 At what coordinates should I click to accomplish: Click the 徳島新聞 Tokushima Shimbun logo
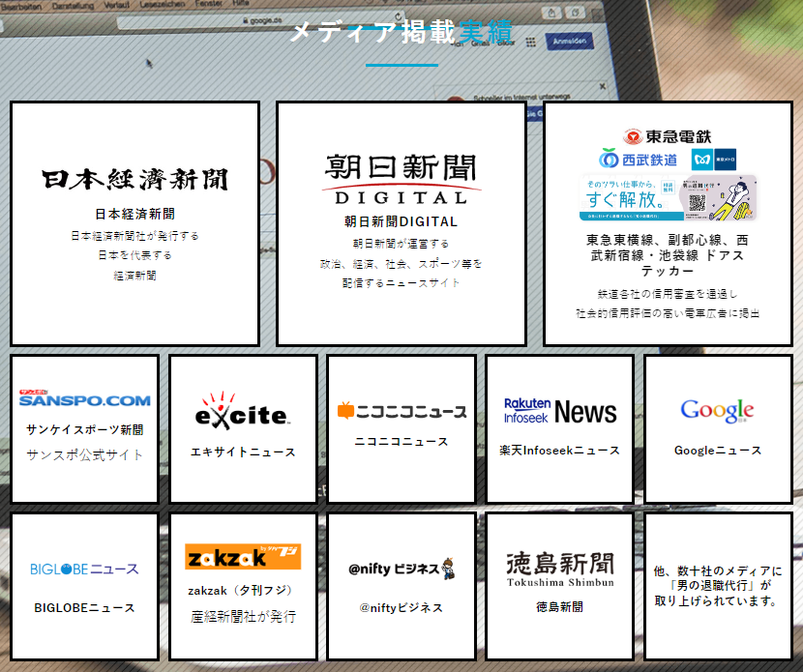tap(560, 570)
